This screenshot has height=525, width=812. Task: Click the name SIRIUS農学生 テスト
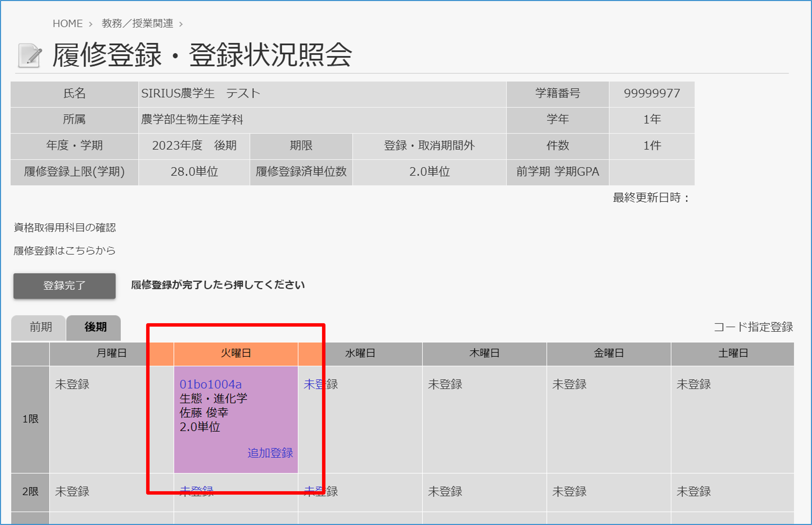point(200,93)
